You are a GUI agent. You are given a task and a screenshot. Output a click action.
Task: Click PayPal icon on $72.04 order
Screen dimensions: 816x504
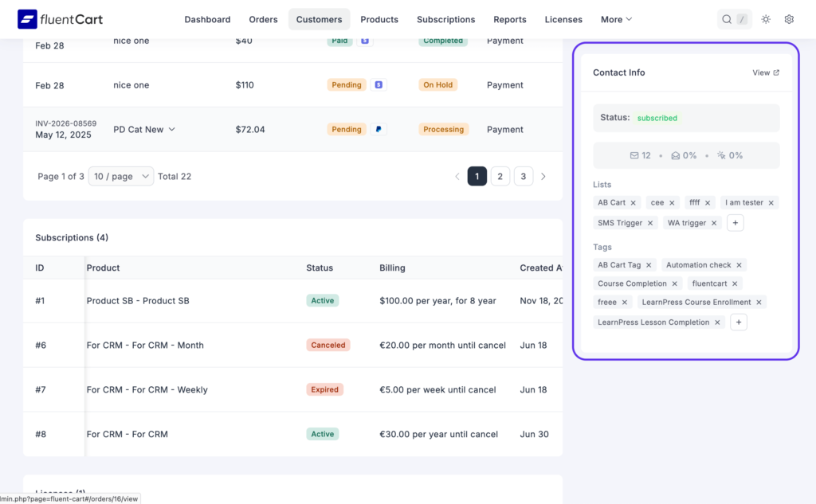tap(379, 129)
